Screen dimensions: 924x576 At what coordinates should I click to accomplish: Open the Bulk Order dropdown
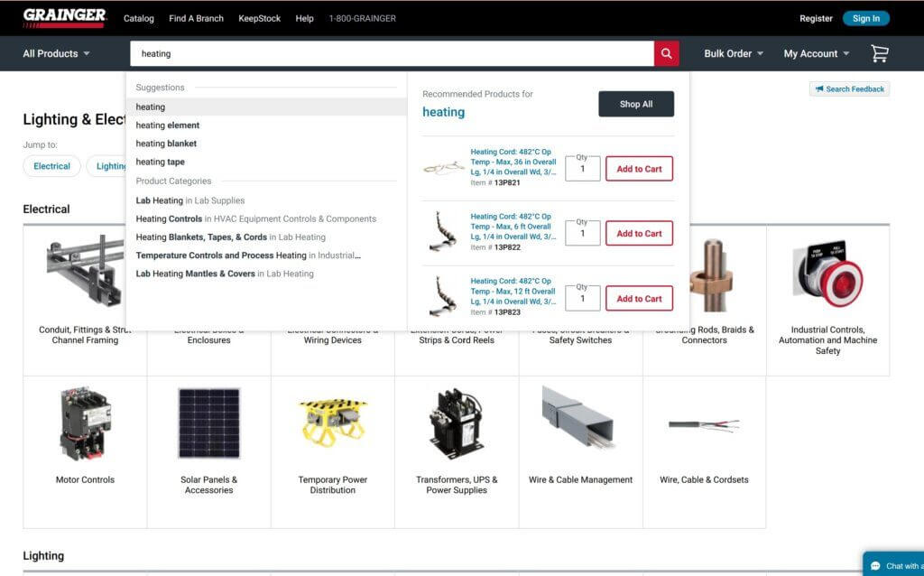[734, 53]
